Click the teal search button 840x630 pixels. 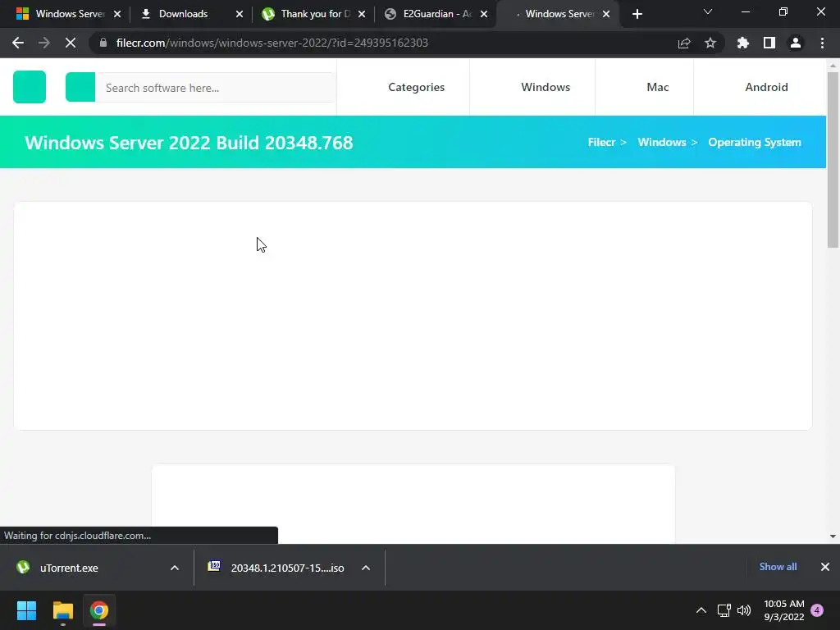coord(80,87)
